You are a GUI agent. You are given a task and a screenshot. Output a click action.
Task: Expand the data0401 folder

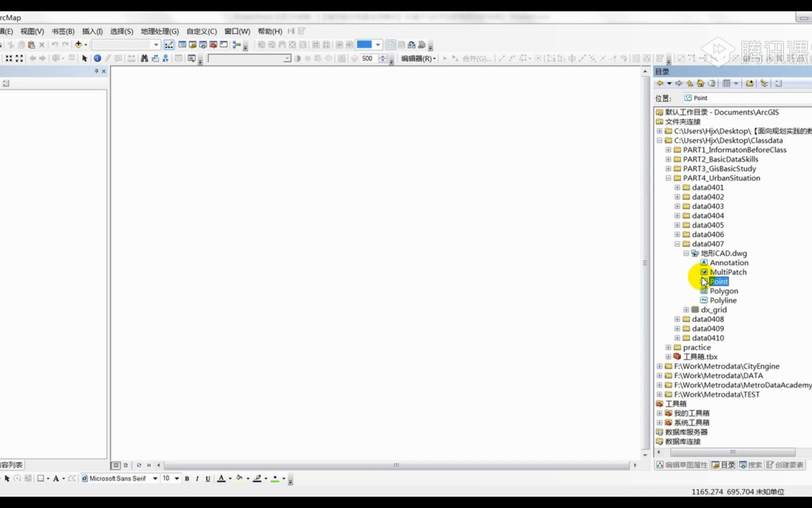click(677, 187)
